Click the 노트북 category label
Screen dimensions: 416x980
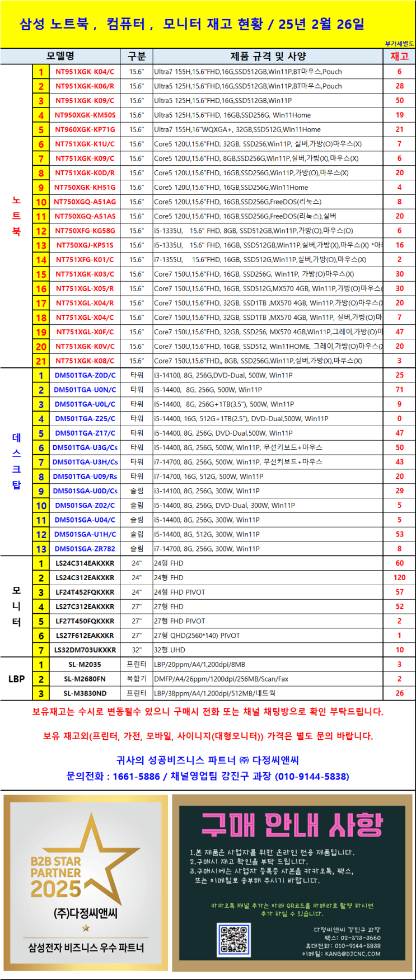pyautogui.click(x=16, y=216)
